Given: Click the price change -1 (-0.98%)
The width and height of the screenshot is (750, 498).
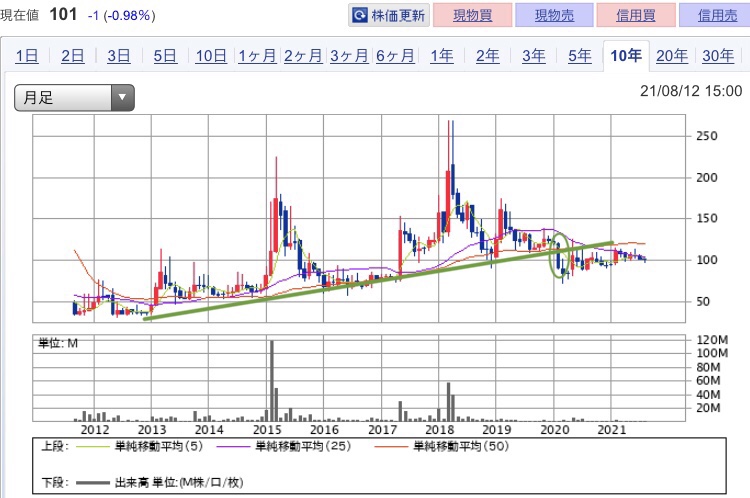Looking at the screenshot, I should pyautogui.click(x=122, y=15).
